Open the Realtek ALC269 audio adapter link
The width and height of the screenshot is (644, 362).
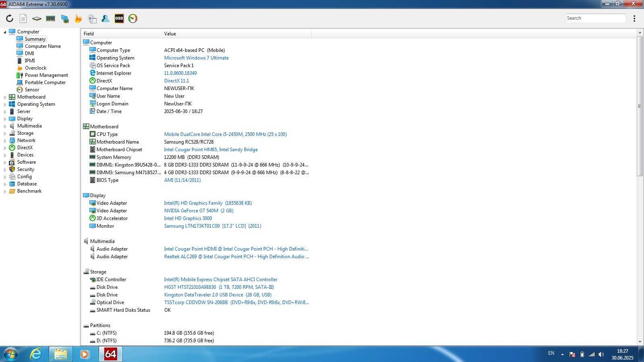(236, 257)
